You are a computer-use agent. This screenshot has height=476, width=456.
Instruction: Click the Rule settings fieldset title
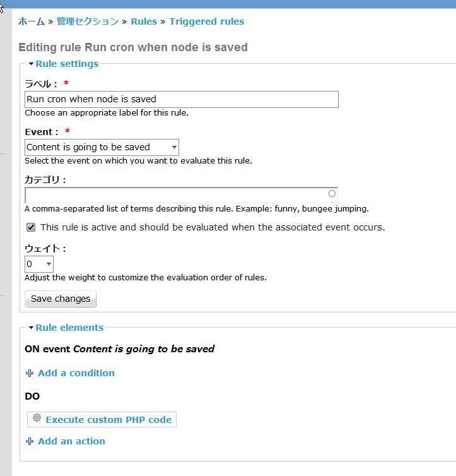point(67,64)
